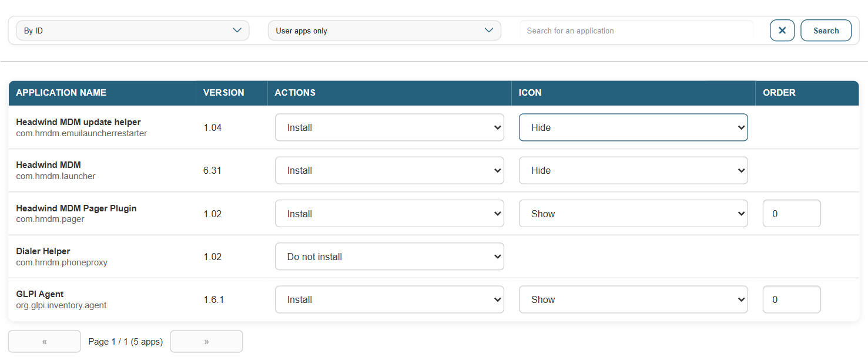This screenshot has height=364, width=868.
Task: Select com.hmdm.emuilauncherrestarter package text
Action: tap(81, 133)
